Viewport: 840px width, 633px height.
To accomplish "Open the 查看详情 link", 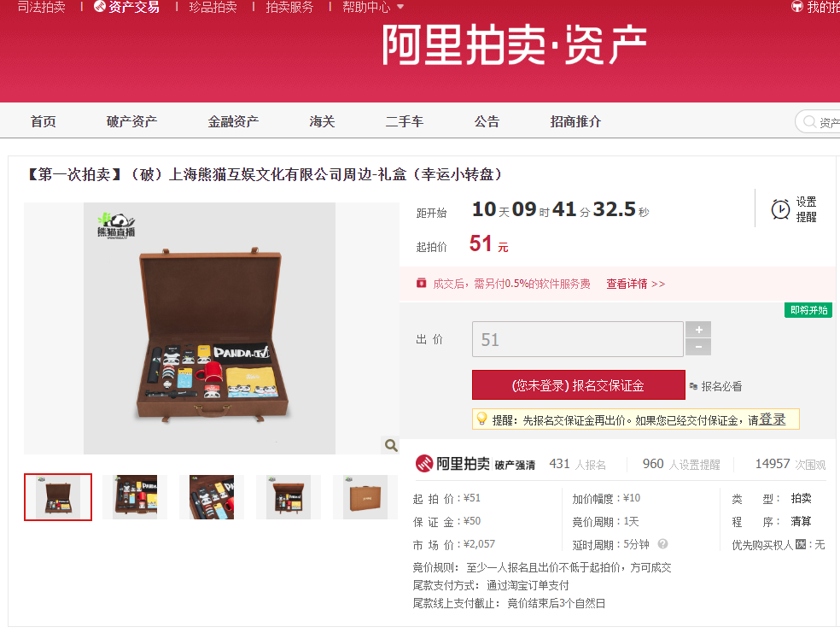I will 635,284.
